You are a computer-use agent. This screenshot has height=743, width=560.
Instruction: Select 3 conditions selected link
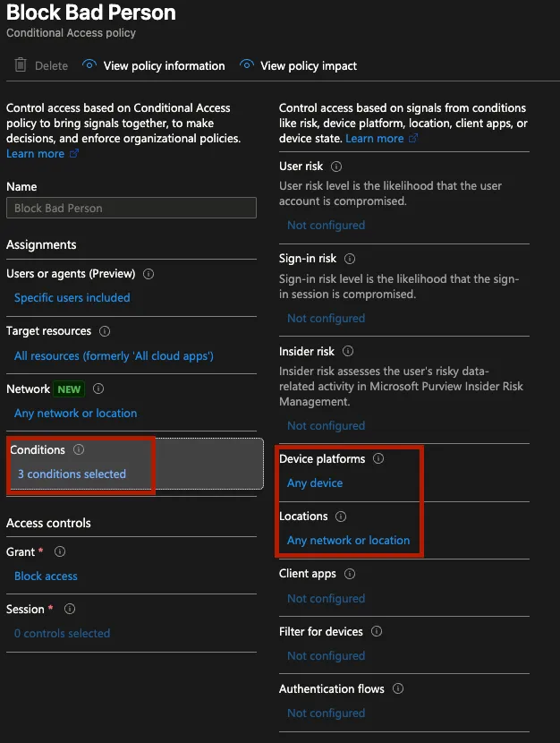[72, 474]
